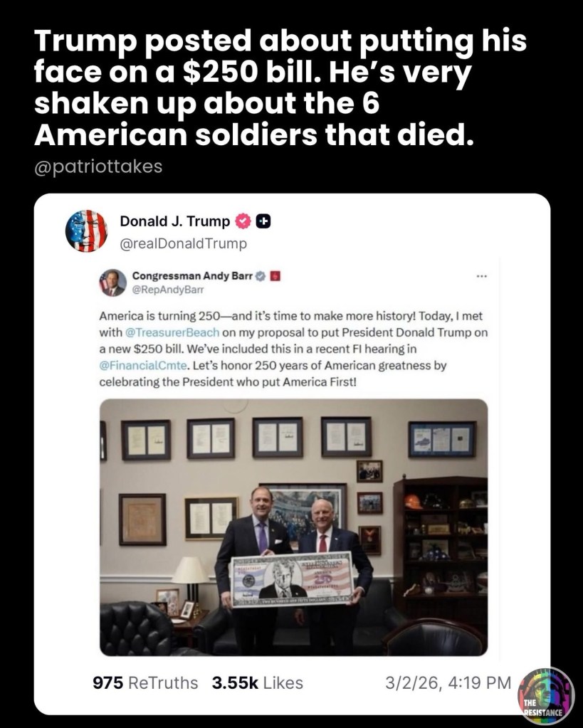Click the @patriottakes handle

[98, 167]
